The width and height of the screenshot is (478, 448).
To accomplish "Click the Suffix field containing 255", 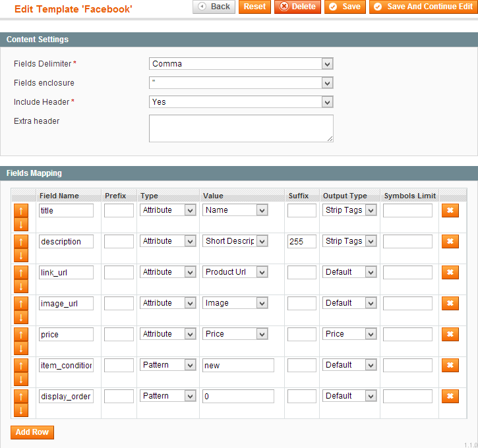I will (x=302, y=242).
